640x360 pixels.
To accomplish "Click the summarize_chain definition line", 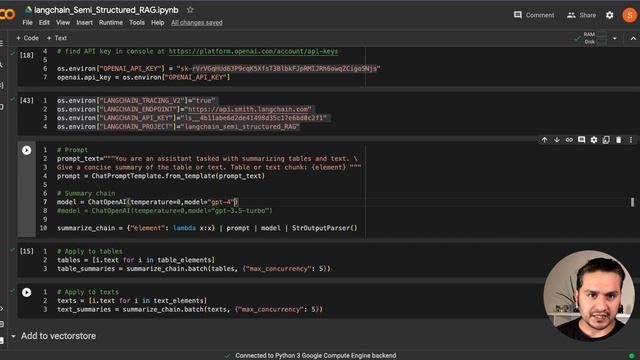I will [x=207, y=228].
